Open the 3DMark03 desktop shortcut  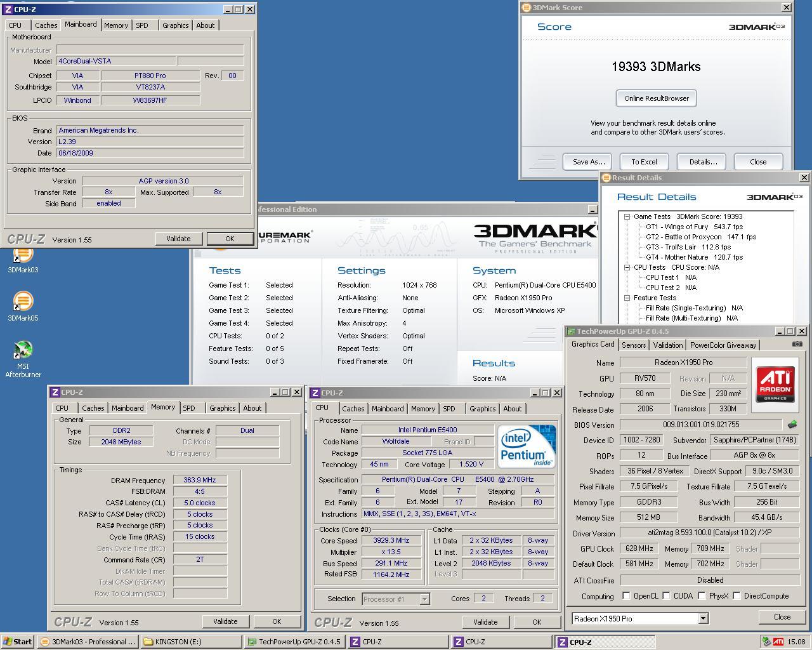23,260
